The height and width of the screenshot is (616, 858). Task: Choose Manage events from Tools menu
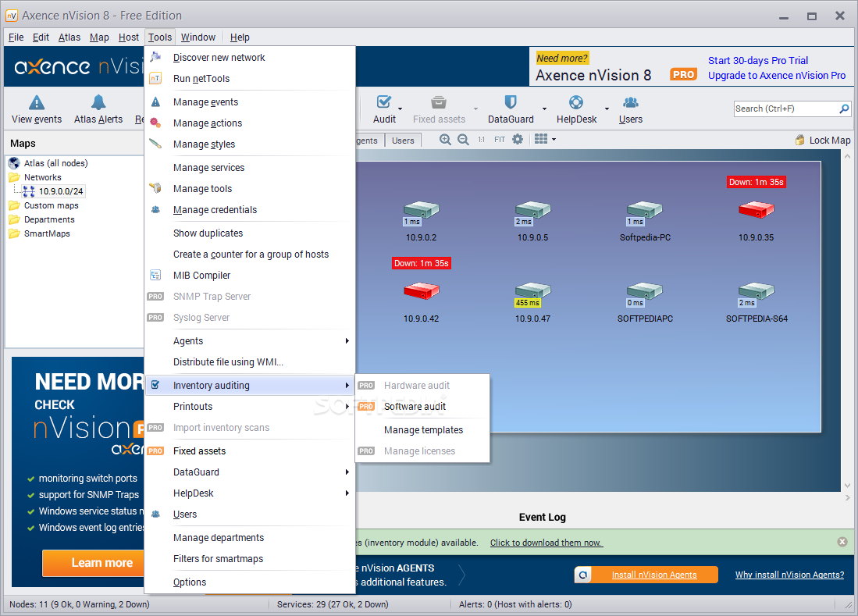click(x=250, y=101)
